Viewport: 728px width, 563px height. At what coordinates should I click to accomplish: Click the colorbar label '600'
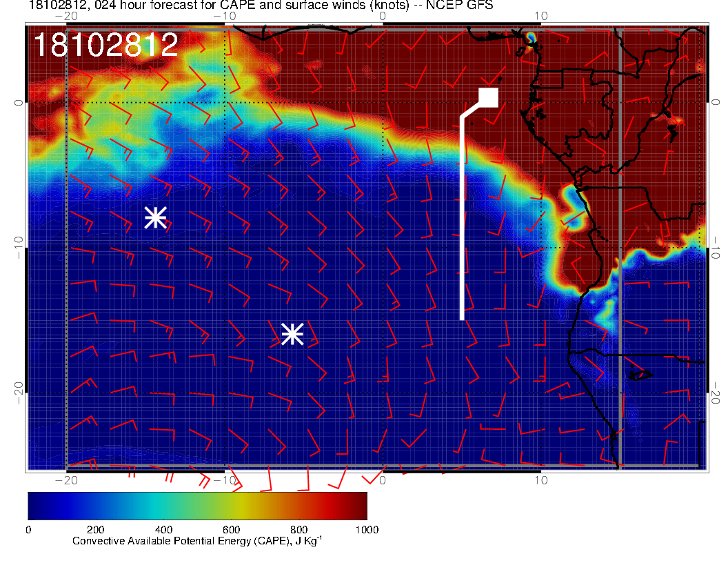231,530
